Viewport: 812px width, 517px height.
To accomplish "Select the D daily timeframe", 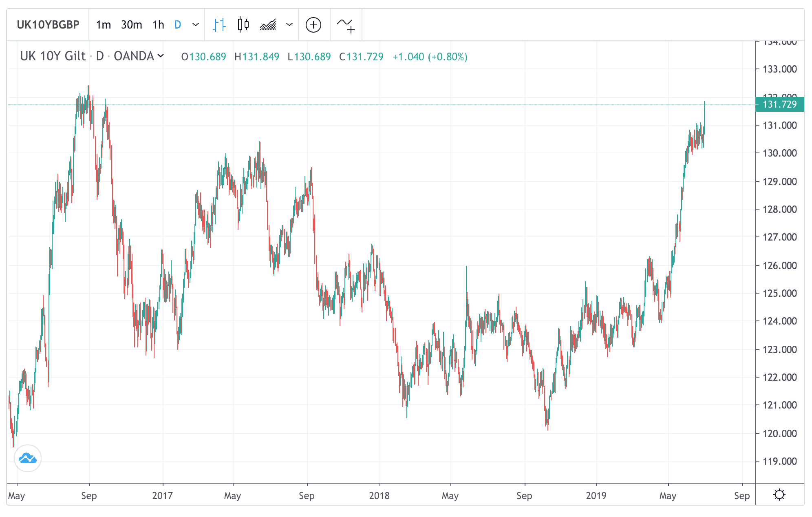I will 178,25.
